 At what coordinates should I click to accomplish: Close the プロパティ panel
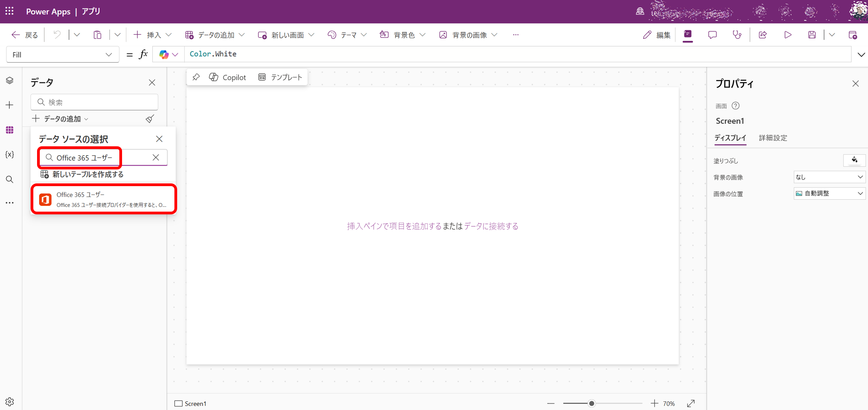click(855, 84)
